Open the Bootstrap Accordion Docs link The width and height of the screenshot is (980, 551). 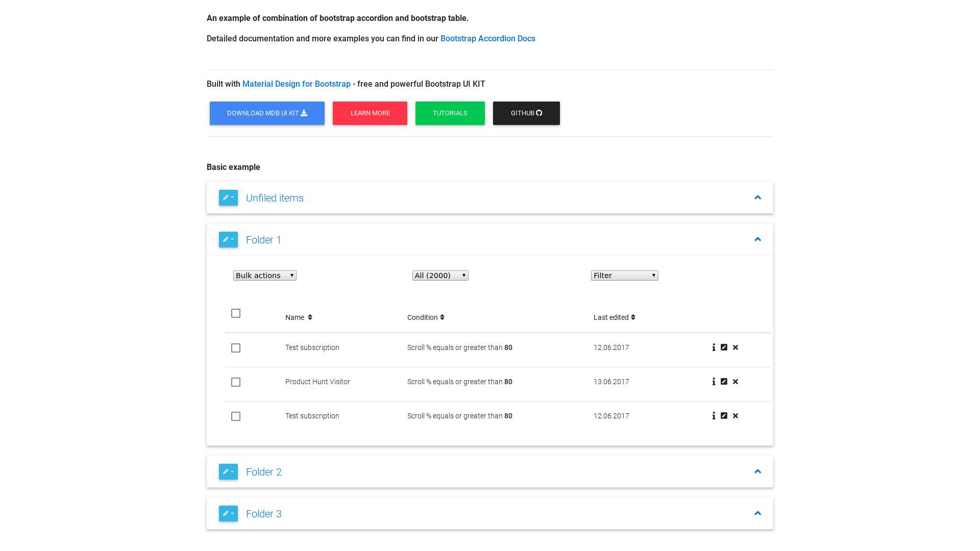pyautogui.click(x=487, y=38)
